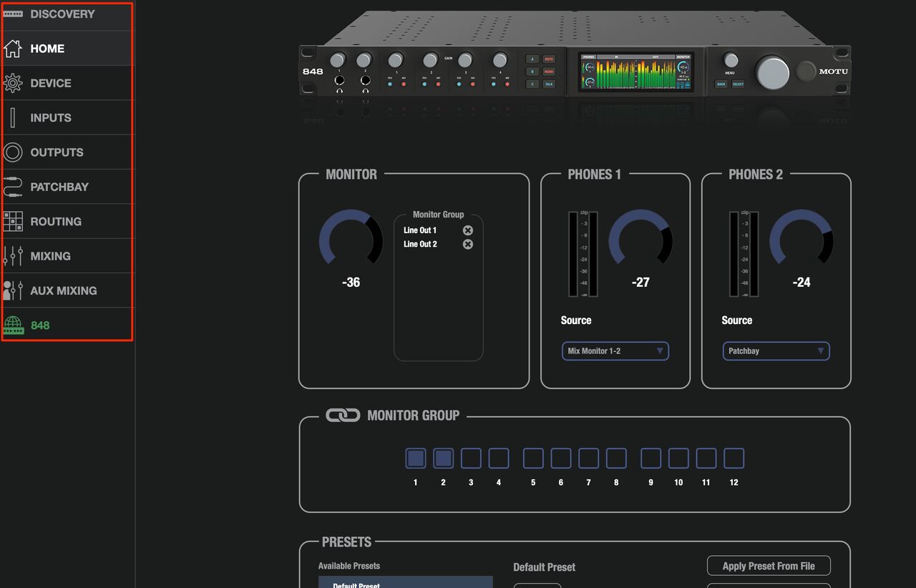Toggle Monitor Group output 1
Image resolution: width=916 pixels, height=588 pixels.
(416, 459)
